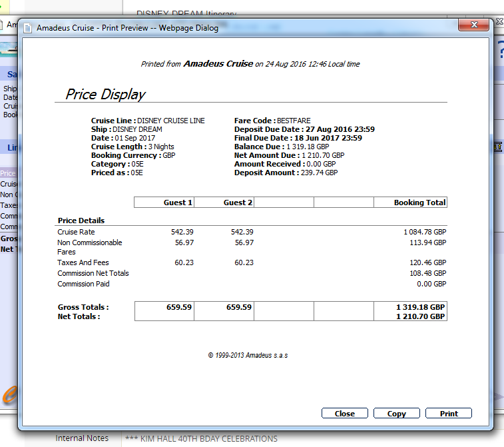The image size is (504, 447).
Task: Click the Net Amount Due label
Action: point(266,155)
